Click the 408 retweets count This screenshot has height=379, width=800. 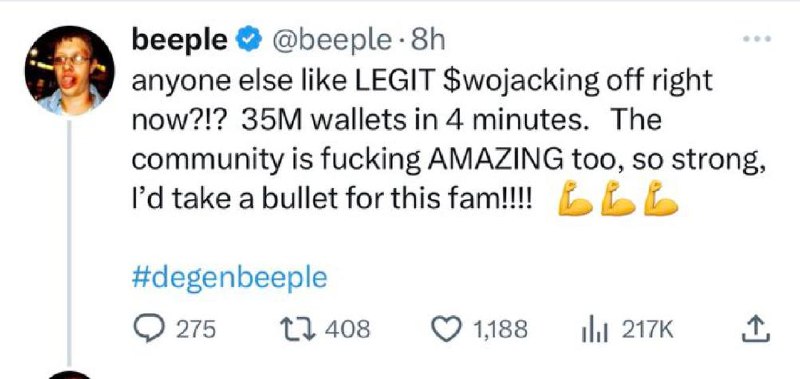[347, 330]
